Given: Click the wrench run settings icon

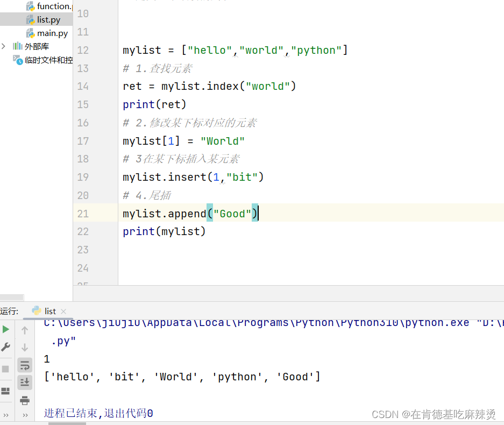Looking at the screenshot, I should point(6,346).
